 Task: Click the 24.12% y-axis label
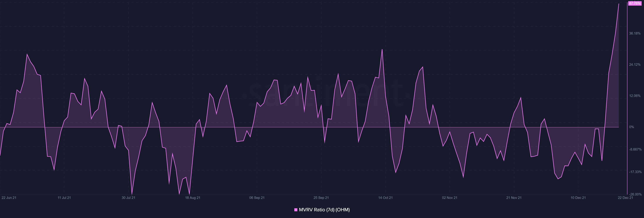click(635, 65)
